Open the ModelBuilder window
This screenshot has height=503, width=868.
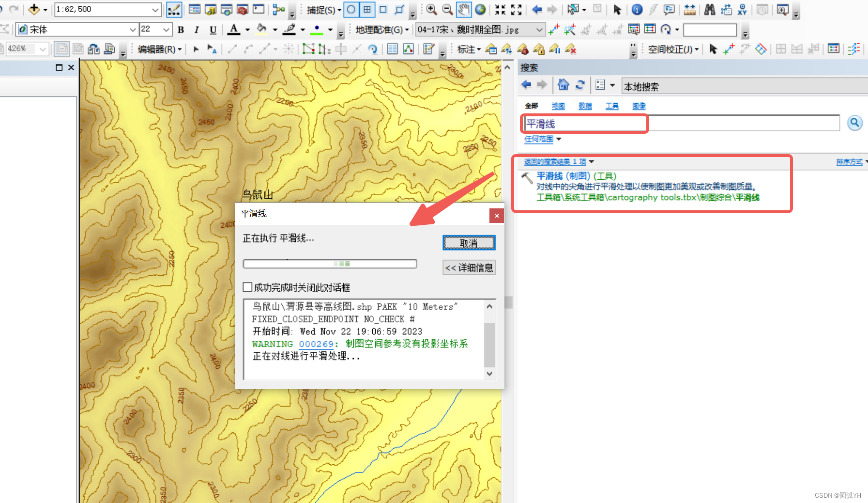[x=279, y=9]
